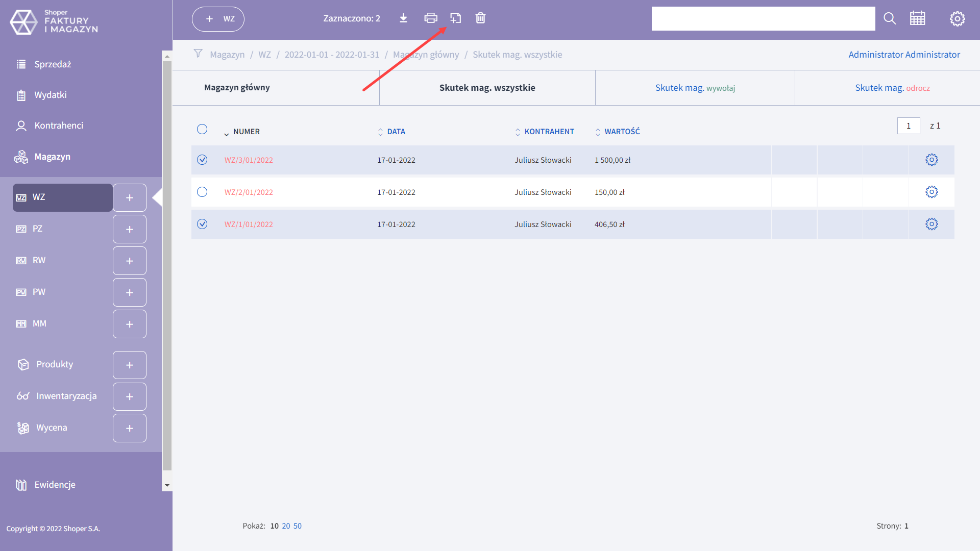
Task: Open the Magazyn section in the sidebar
Action: point(52,157)
